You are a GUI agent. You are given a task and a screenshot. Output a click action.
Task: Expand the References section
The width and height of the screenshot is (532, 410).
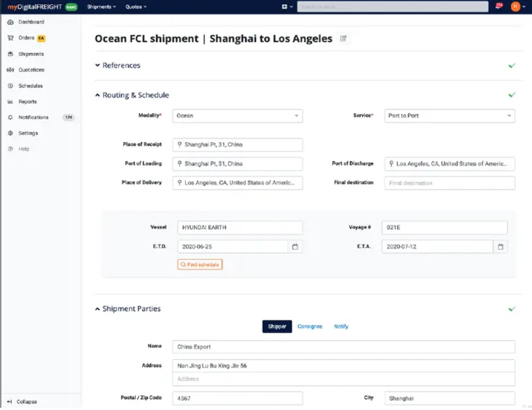click(118, 66)
